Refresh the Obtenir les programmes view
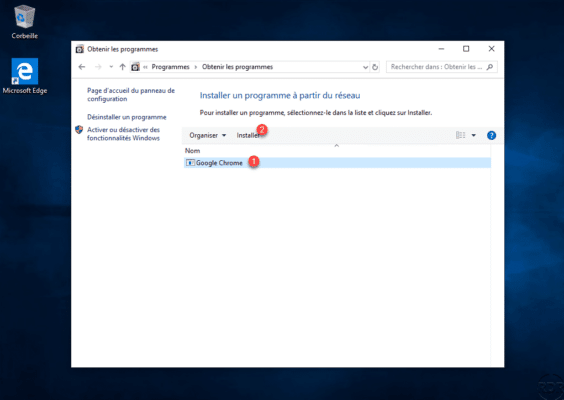The image size is (564, 400). (x=375, y=67)
